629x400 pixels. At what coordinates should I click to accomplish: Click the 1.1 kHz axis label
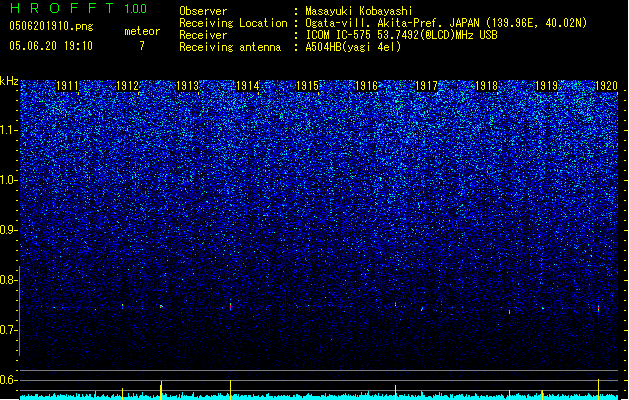(x=9, y=130)
